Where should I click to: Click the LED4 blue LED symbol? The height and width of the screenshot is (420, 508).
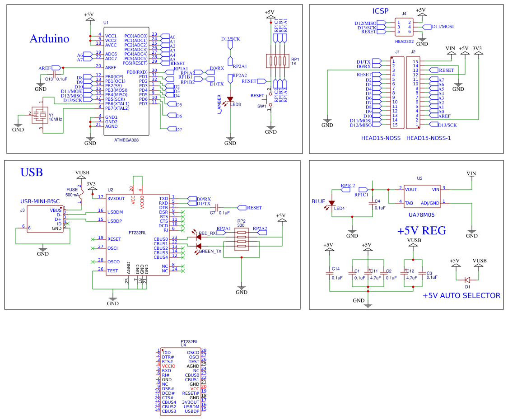pyautogui.click(x=331, y=203)
